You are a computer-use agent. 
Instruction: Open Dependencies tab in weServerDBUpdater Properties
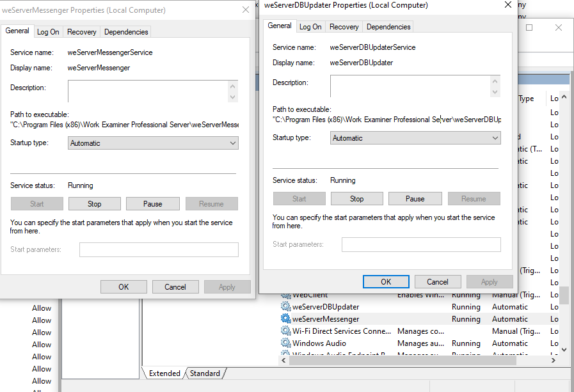tap(388, 27)
